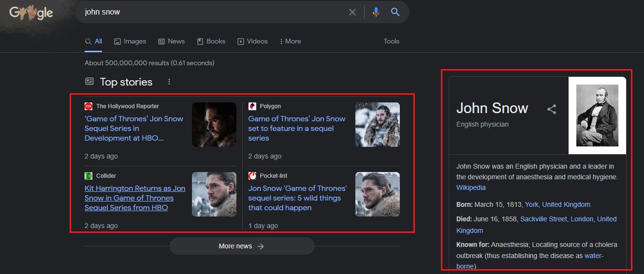The width and height of the screenshot is (644, 274).
Task: Open the Videos tab
Action: [252, 42]
